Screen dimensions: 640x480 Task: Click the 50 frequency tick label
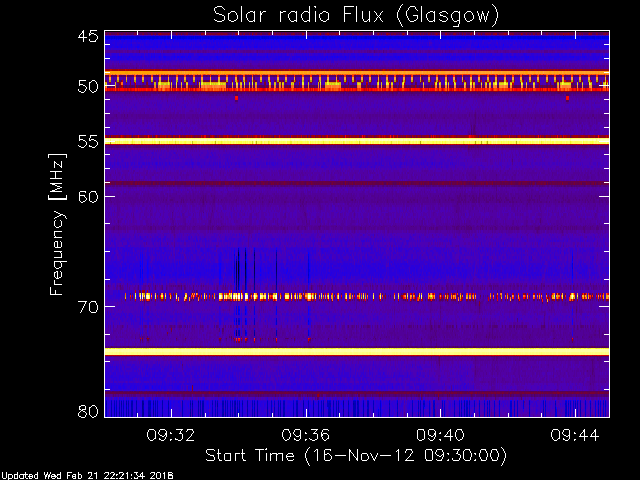(88, 87)
